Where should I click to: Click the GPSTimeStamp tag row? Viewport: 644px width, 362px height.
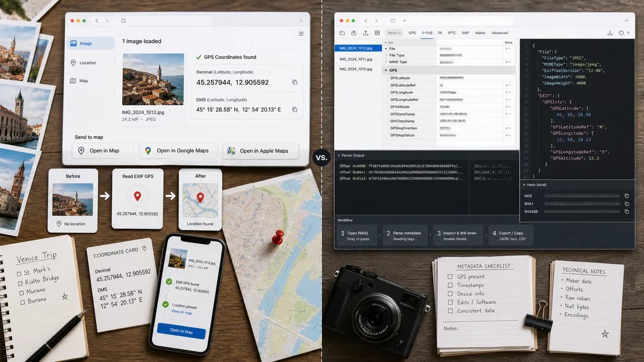point(449,121)
